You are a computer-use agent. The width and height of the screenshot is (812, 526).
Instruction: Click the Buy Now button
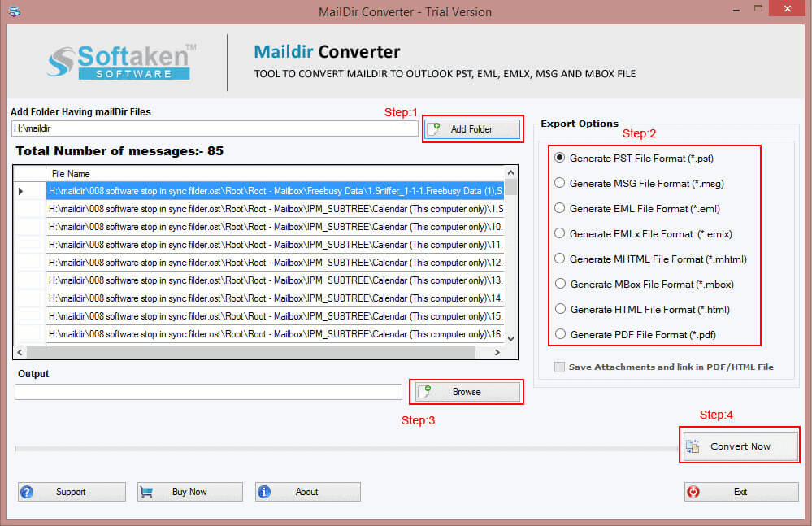[x=189, y=492]
